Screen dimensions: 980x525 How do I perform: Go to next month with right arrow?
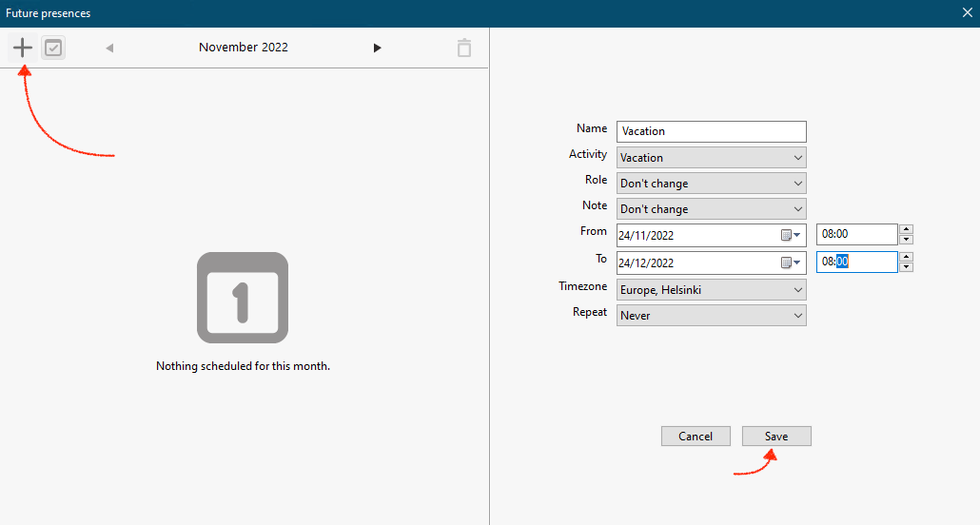[377, 49]
